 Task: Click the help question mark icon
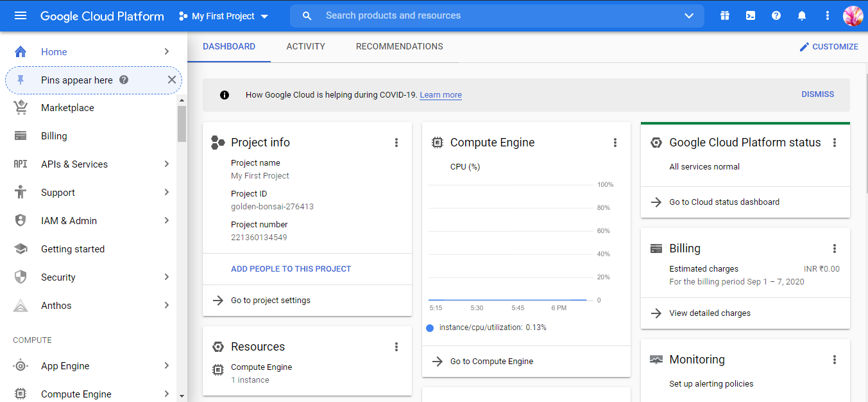776,15
